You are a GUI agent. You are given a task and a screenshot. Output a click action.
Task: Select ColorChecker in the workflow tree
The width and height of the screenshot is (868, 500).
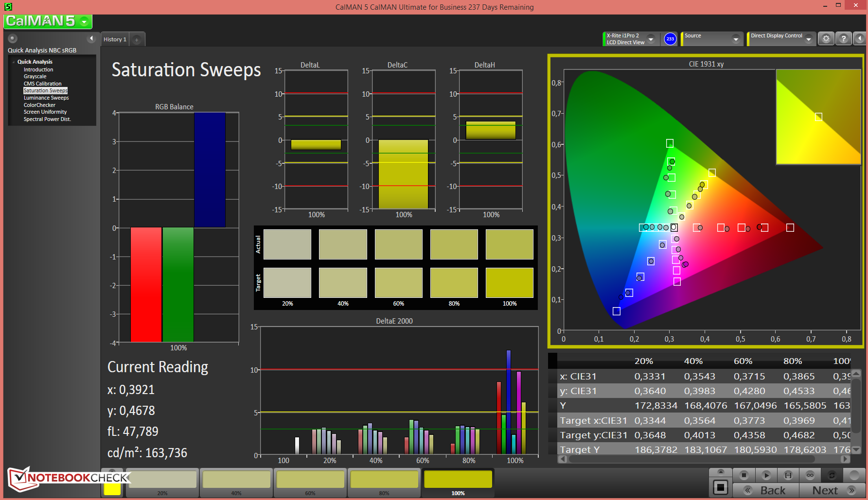(39, 105)
